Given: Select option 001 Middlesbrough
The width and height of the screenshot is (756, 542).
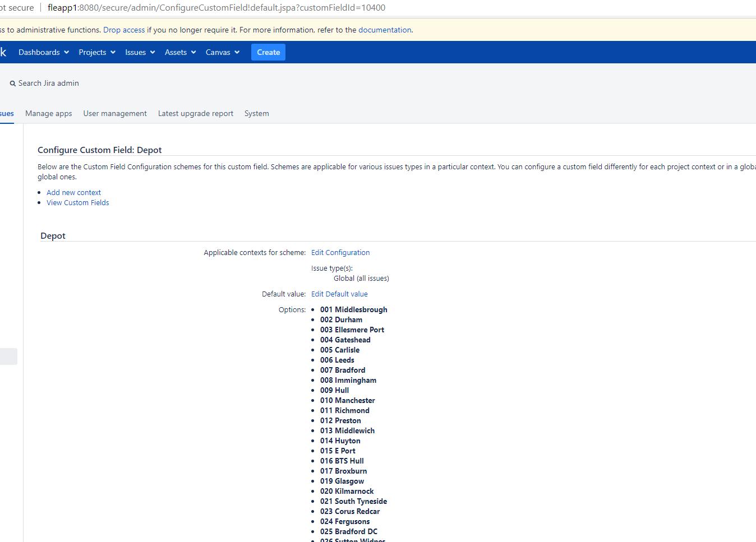Looking at the screenshot, I should pyautogui.click(x=354, y=310).
